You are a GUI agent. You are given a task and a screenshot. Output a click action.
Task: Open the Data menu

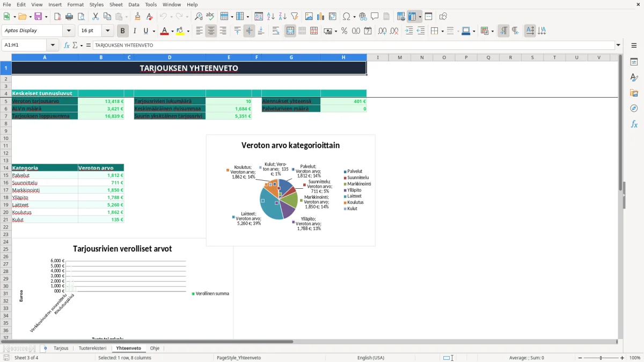click(134, 4)
